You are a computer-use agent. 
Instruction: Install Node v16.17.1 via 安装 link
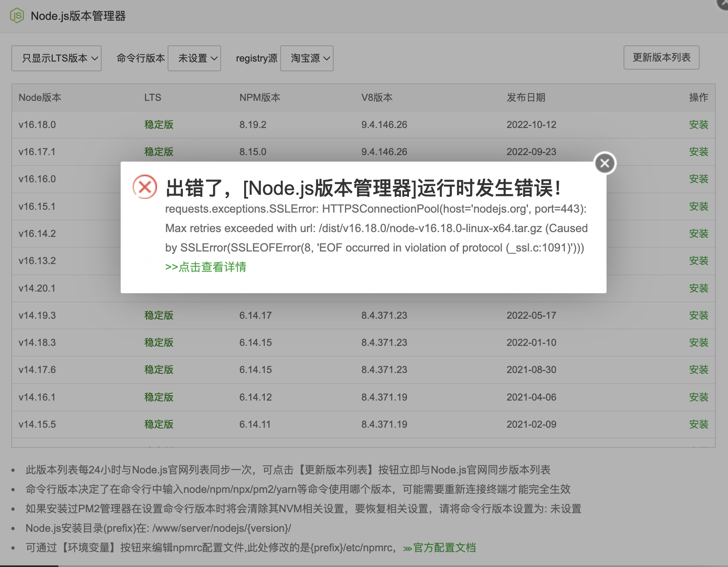[x=698, y=152]
